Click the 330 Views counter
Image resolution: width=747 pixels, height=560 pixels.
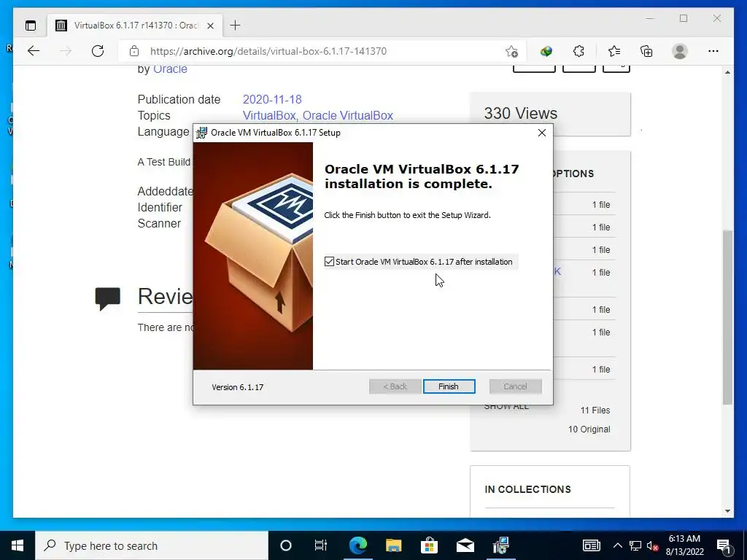coord(521,113)
